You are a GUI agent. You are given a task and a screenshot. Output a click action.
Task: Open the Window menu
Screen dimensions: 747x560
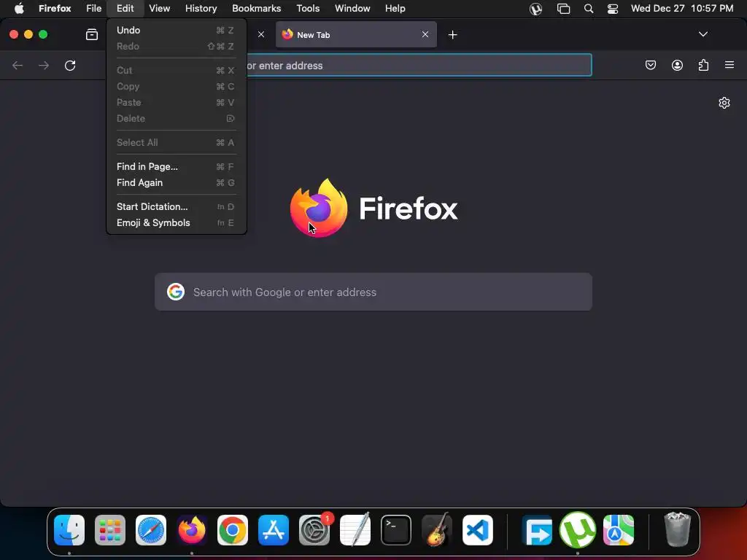[352, 9]
